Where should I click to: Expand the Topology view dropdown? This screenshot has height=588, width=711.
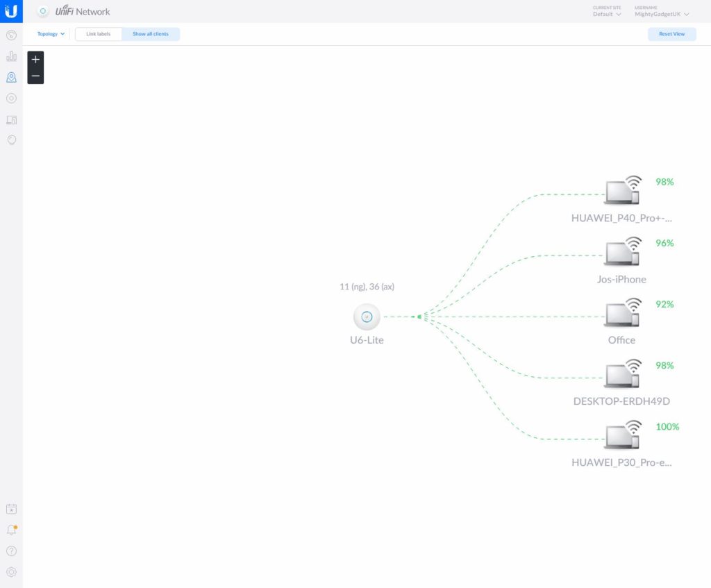click(x=51, y=34)
